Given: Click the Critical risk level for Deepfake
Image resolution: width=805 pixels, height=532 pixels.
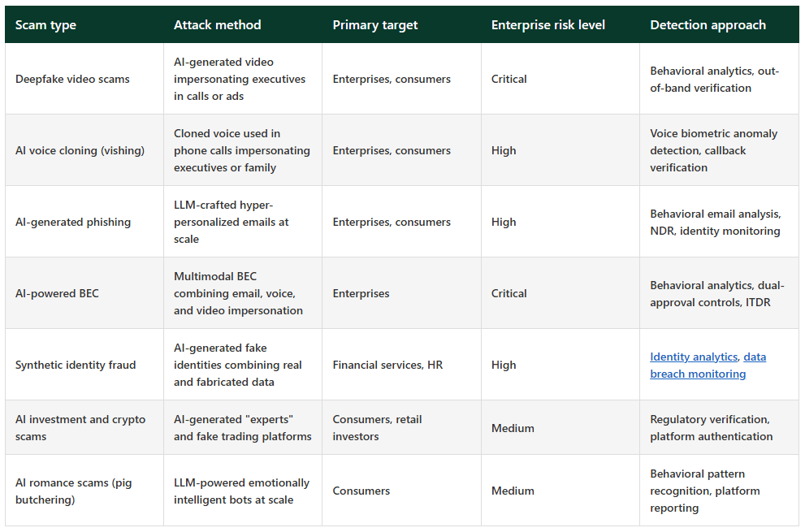Looking at the screenshot, I should 509,79.
